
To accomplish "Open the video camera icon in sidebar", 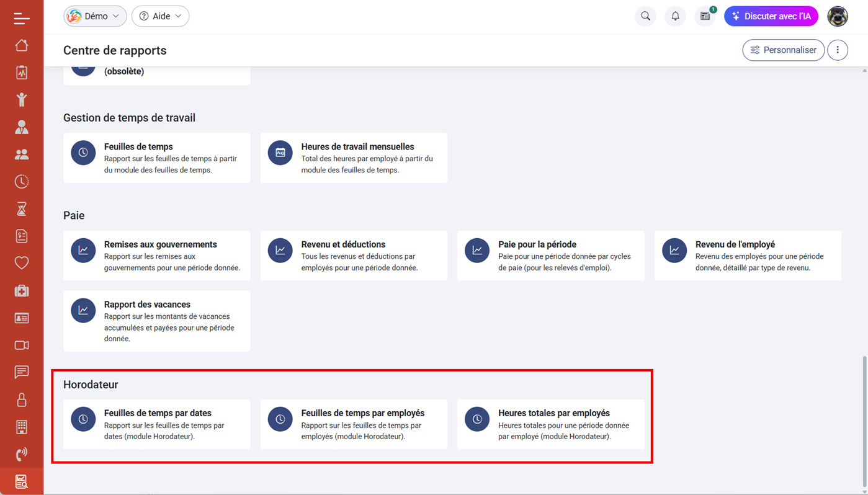I will click(22, 345).
